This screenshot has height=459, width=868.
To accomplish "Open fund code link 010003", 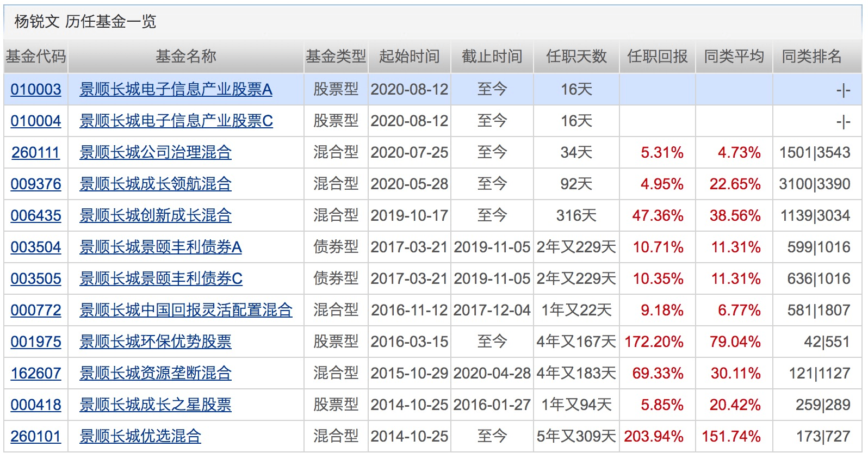I will click(36, 89).
